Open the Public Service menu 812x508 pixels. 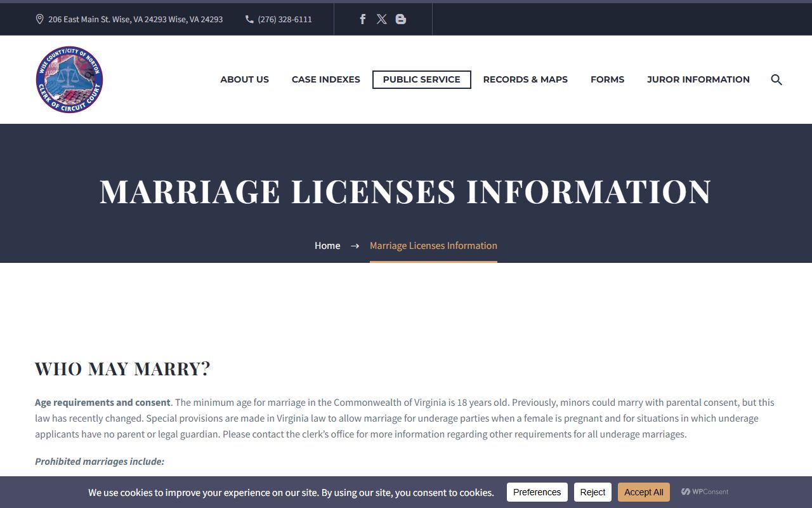421,79
